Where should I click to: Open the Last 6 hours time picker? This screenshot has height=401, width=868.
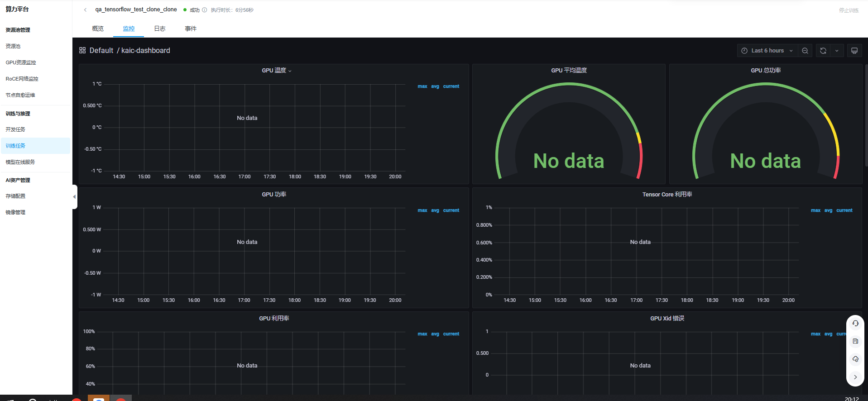pyautogui.click(x=767, y=51)
